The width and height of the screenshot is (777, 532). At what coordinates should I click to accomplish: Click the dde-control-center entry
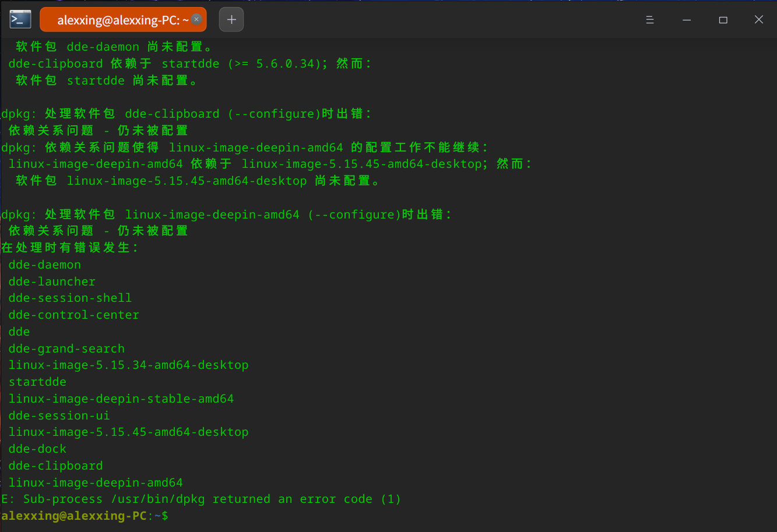pyautogui.click(x=73, y=315)
